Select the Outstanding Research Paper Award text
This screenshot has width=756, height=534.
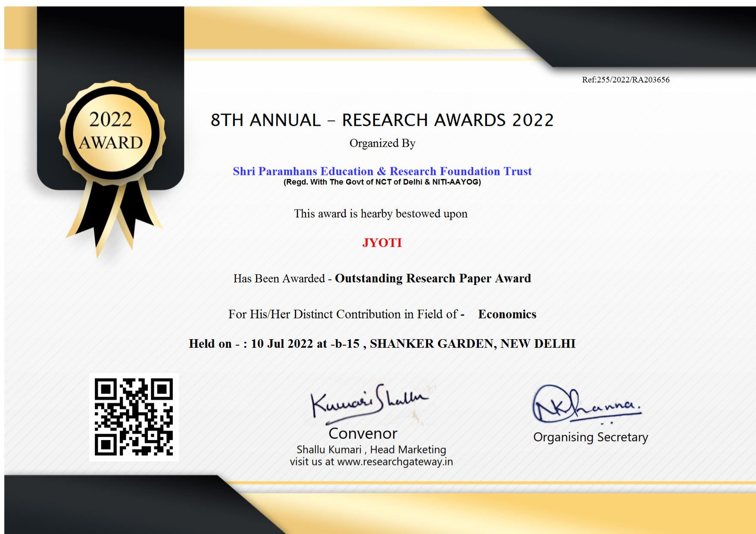click(433, 278)
